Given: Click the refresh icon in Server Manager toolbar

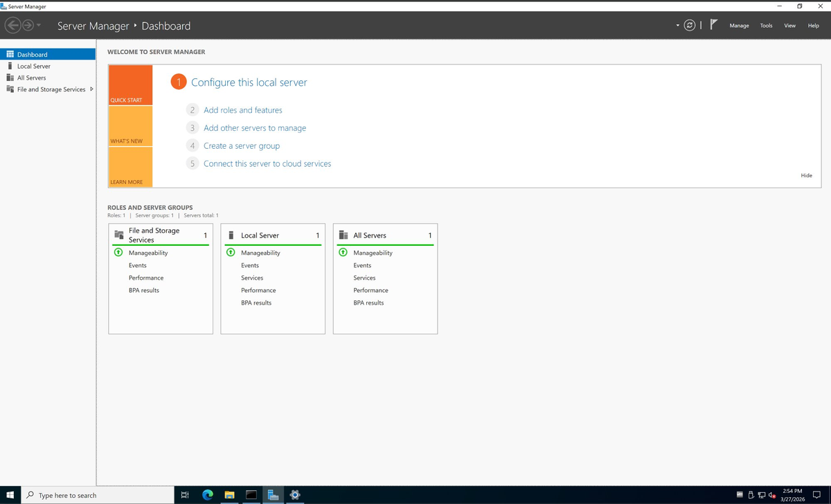Looking at the screenshot, I should pyautogui.click(x=690, y=25).
